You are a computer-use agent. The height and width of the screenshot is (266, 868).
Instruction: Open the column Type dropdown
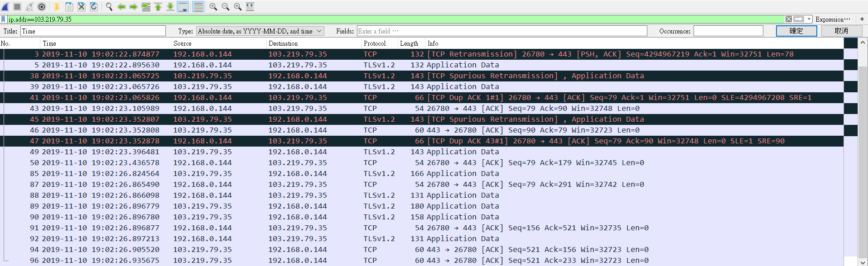260,31
